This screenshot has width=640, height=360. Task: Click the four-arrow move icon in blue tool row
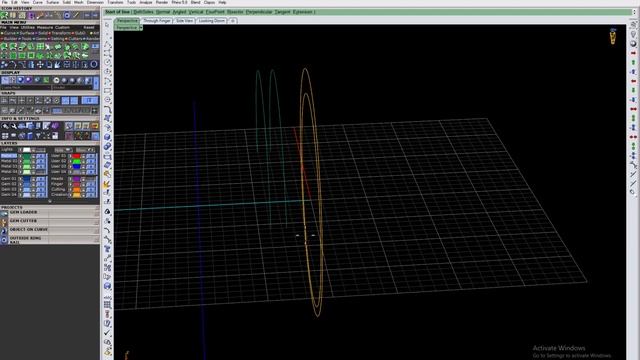click(40, 64)
